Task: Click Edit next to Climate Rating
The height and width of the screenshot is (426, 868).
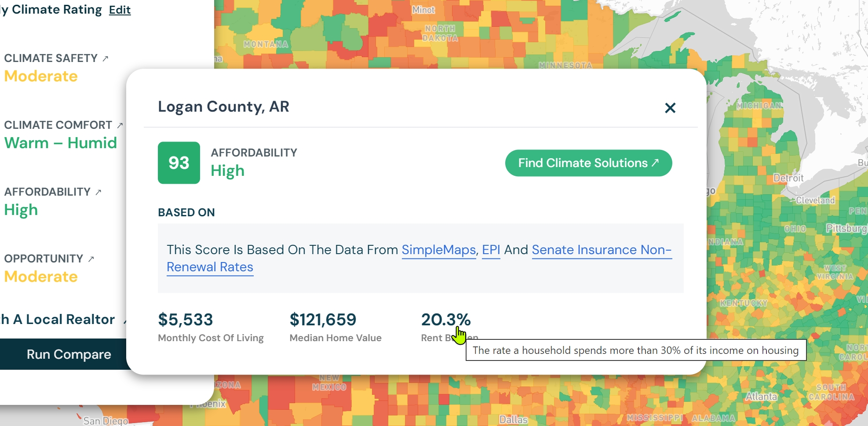Action: click(x=120, y=10)
